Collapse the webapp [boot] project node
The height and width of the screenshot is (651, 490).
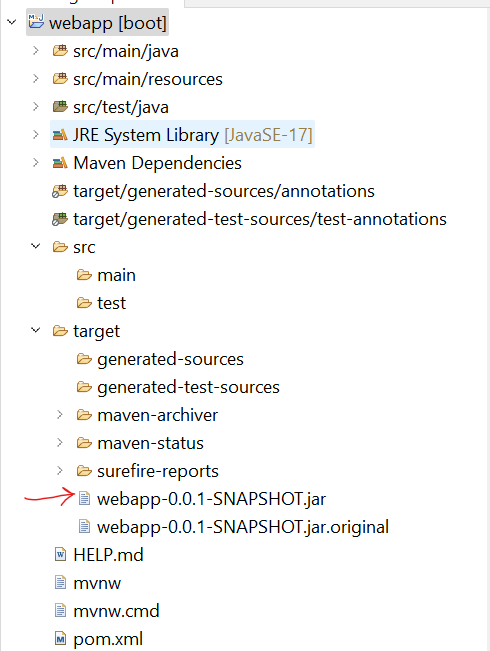pyautogui.click(x=12, y=22)
